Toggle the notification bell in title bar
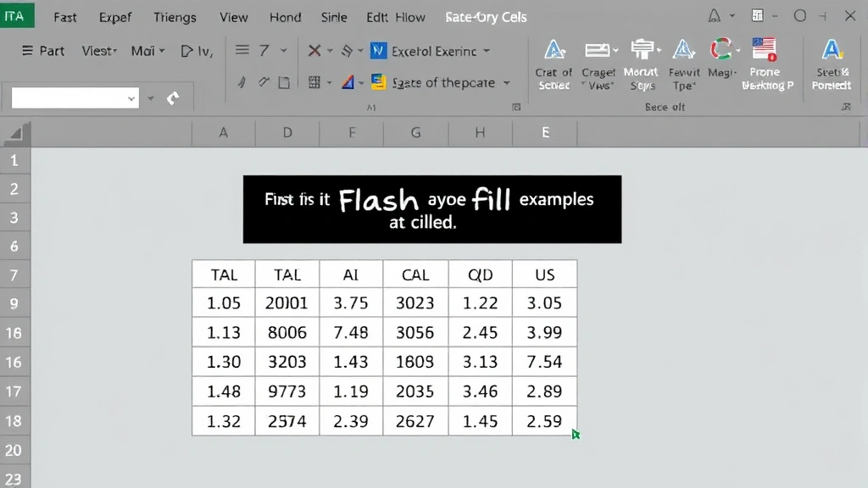The height and width of the screenshot is (488, 868). (716, 15)
